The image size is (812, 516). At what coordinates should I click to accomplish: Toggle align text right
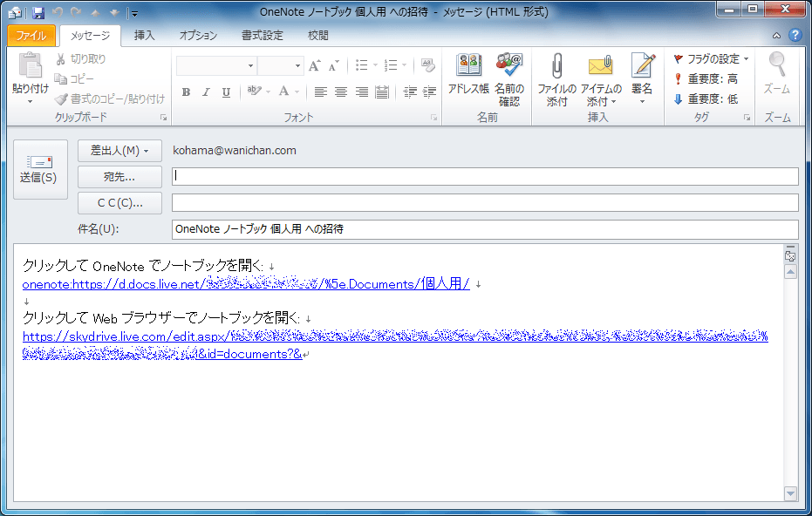(361, 92)
